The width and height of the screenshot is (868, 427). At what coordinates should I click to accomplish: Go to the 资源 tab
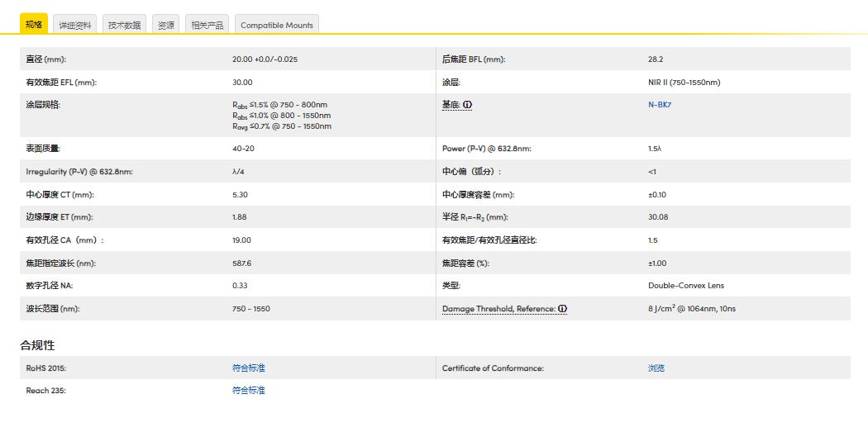tap(166, 25)
